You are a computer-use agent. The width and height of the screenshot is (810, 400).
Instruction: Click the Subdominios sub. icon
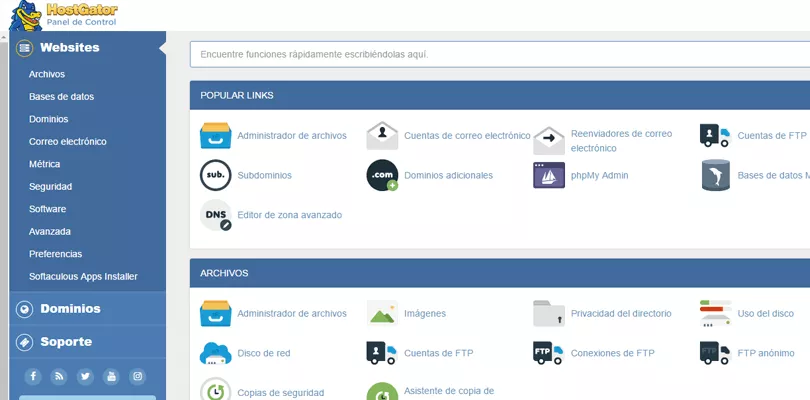pos(215,175)
